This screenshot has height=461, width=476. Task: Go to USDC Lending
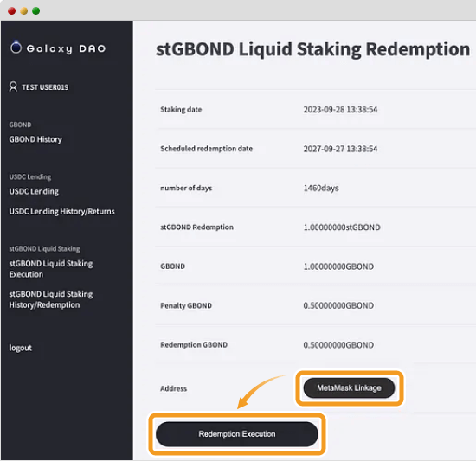pos(34,191)
